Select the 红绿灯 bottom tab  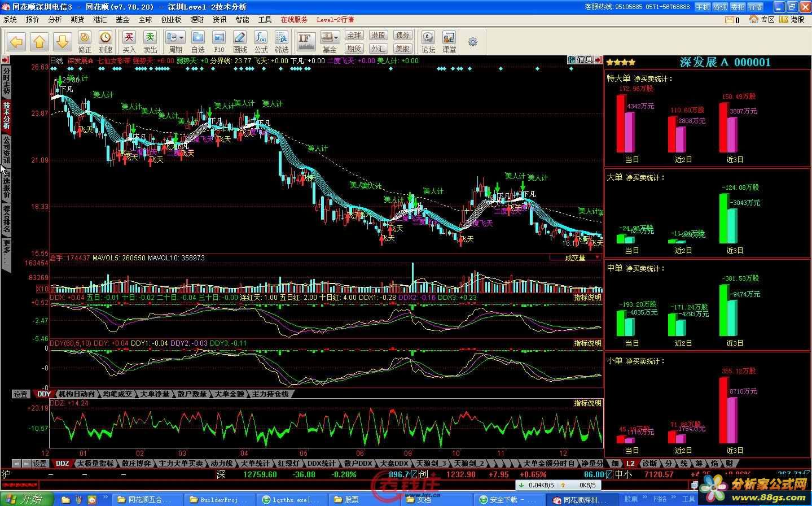coord(288,463)
